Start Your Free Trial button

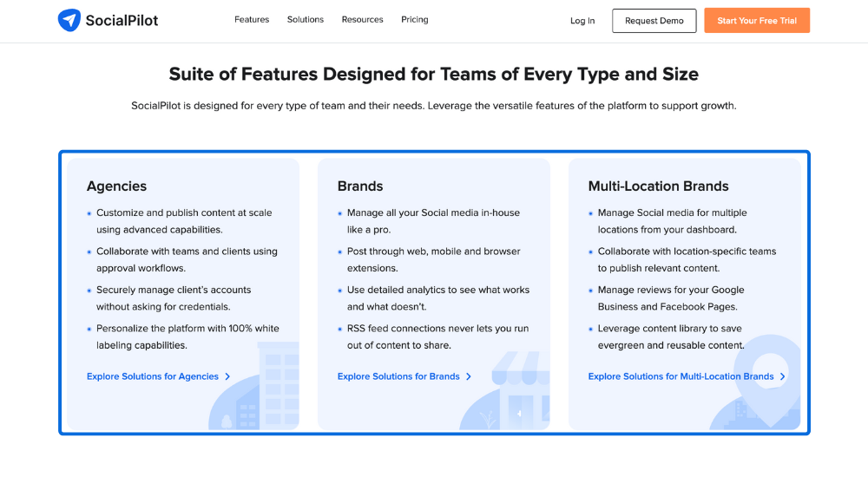[x=757, y=21]
